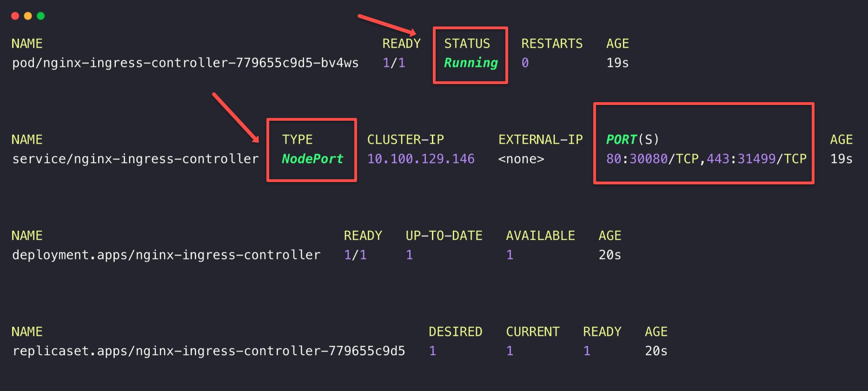This screenshot has height=391, width=868.
Task: Click the replicaset AGE value 20s
Action: (656, 351)
